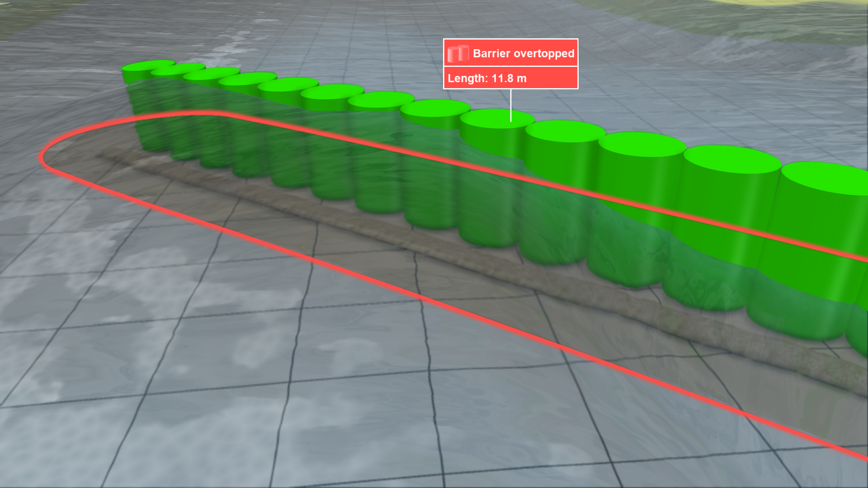Click the "Length: 11.8 m" readout
The width and height of the screenshot is (868, 488).
(x=487, y=78)
